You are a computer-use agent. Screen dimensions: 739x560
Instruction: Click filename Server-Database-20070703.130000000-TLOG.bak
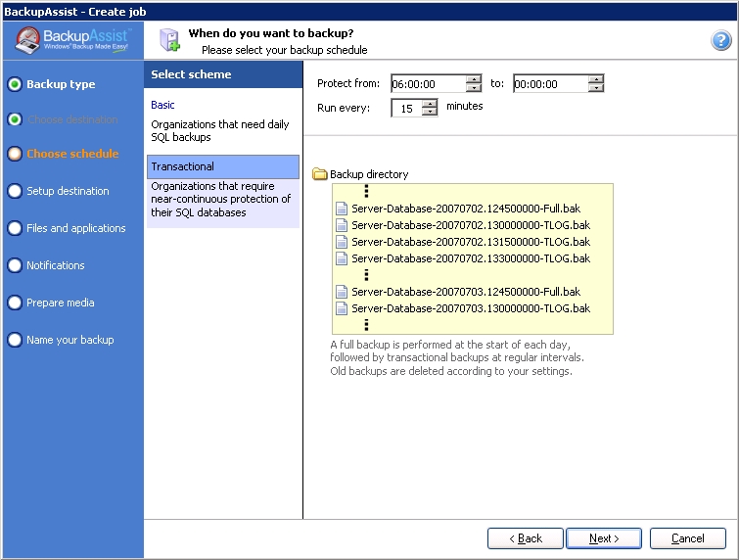[471, 308]
